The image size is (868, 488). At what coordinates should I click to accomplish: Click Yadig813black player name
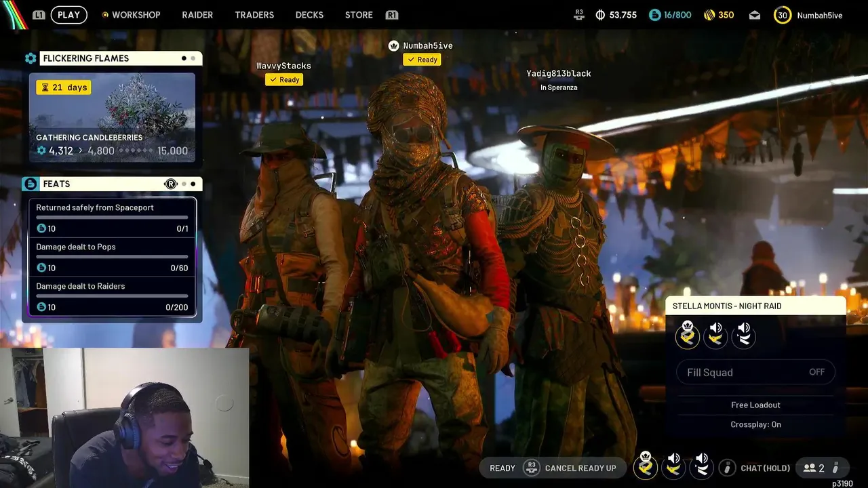559,73
